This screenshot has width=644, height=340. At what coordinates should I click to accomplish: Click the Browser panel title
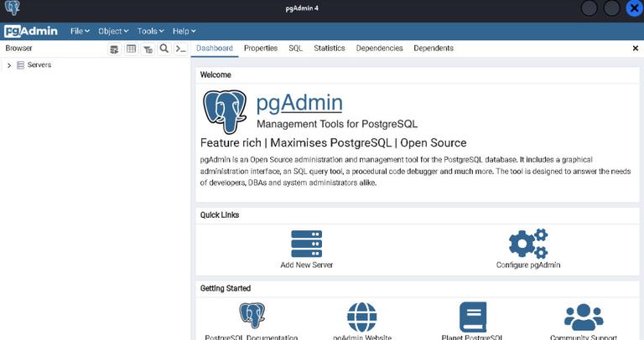[x=19, y=48]
